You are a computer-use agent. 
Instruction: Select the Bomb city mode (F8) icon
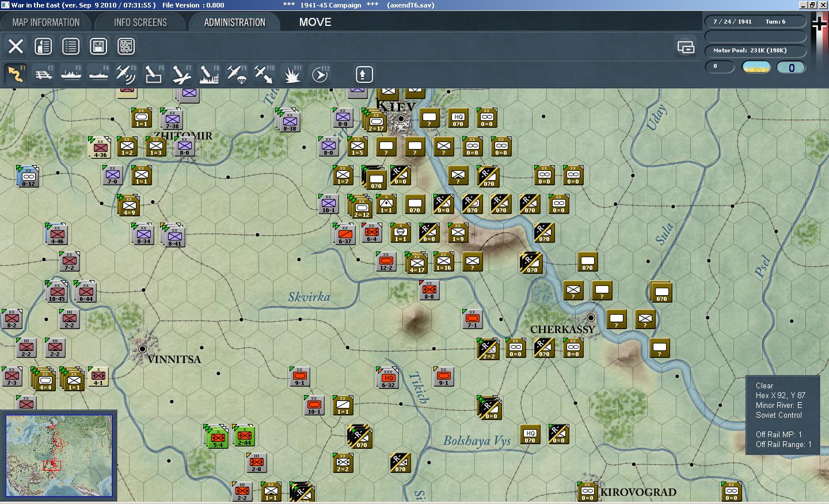[x=209, y=74]
